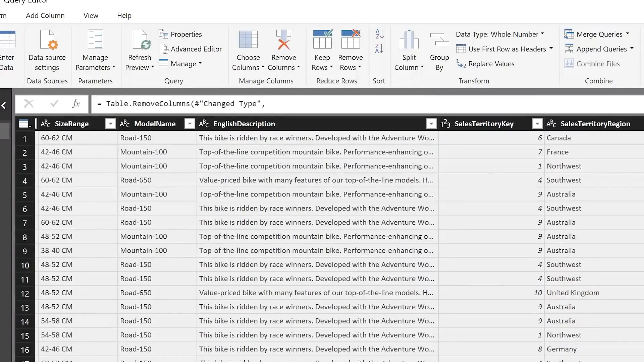Sort descending Z to A
The image size is (644, 362).
[379, 49]
